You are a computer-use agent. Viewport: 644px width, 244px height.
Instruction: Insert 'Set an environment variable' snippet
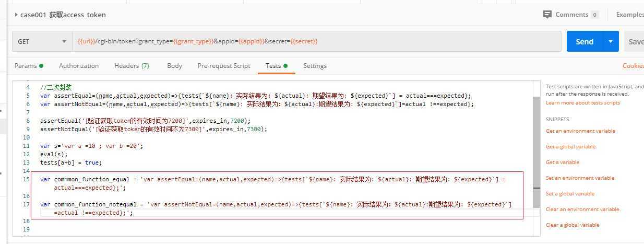580,178
